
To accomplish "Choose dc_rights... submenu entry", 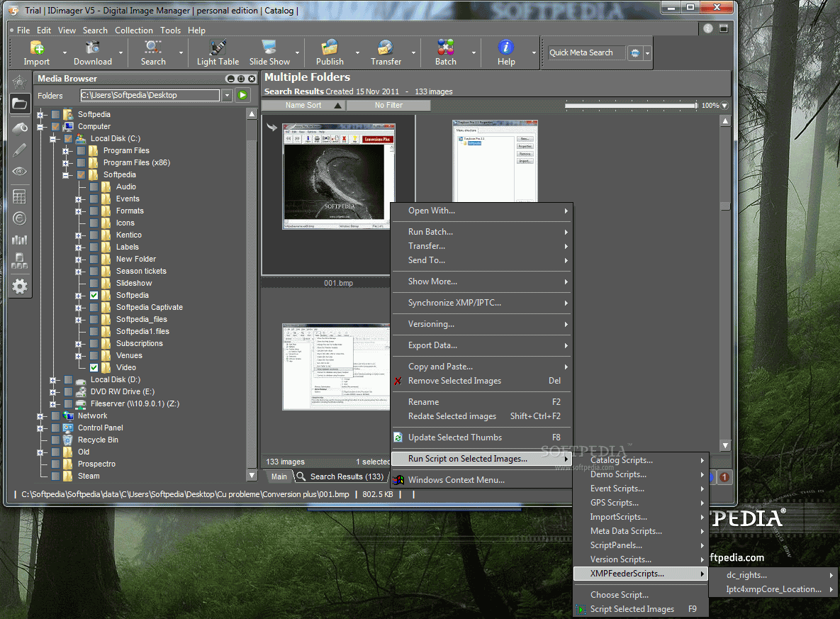I will [x=774, y=575].
